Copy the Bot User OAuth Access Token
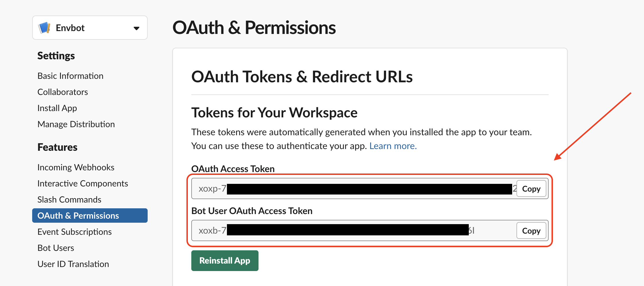This screenshot has height=286, width=644. point(531,231)
